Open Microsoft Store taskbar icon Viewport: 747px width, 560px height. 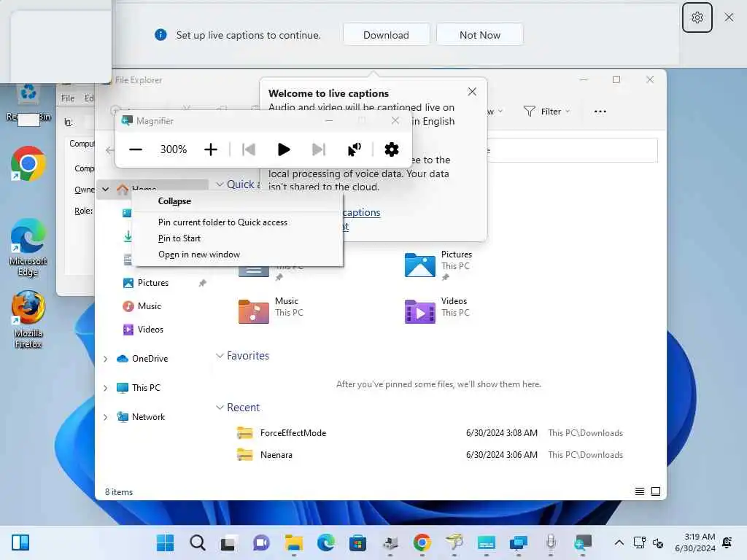point(357,542)
